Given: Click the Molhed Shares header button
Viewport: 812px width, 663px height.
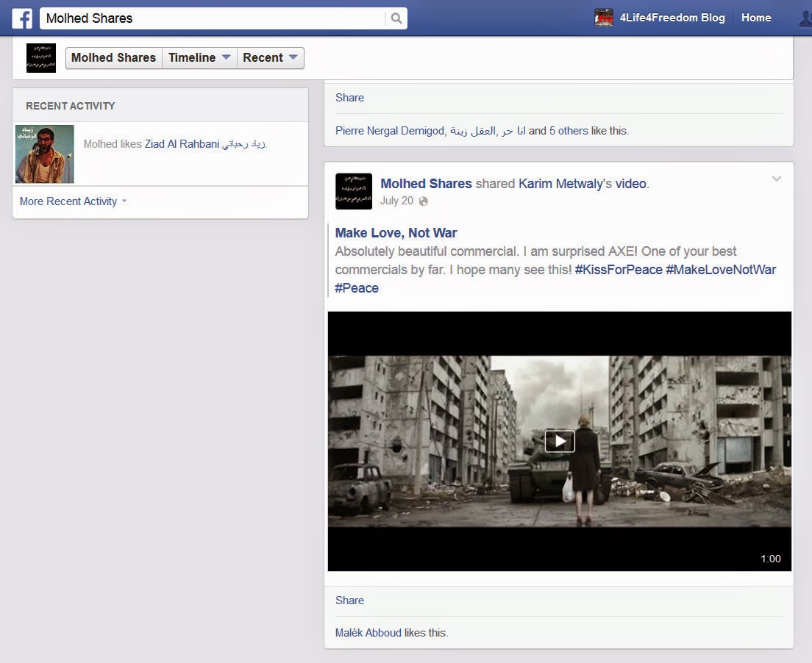Looking at the screenshot, I should (113, 57).
